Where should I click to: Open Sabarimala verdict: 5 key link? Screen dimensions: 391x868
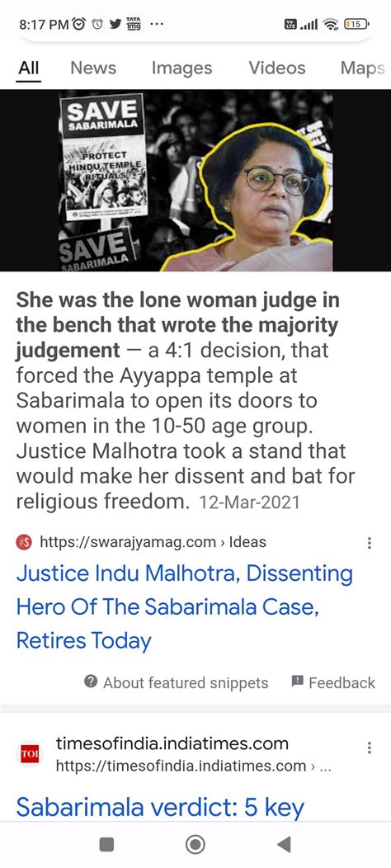pos(160,808)
